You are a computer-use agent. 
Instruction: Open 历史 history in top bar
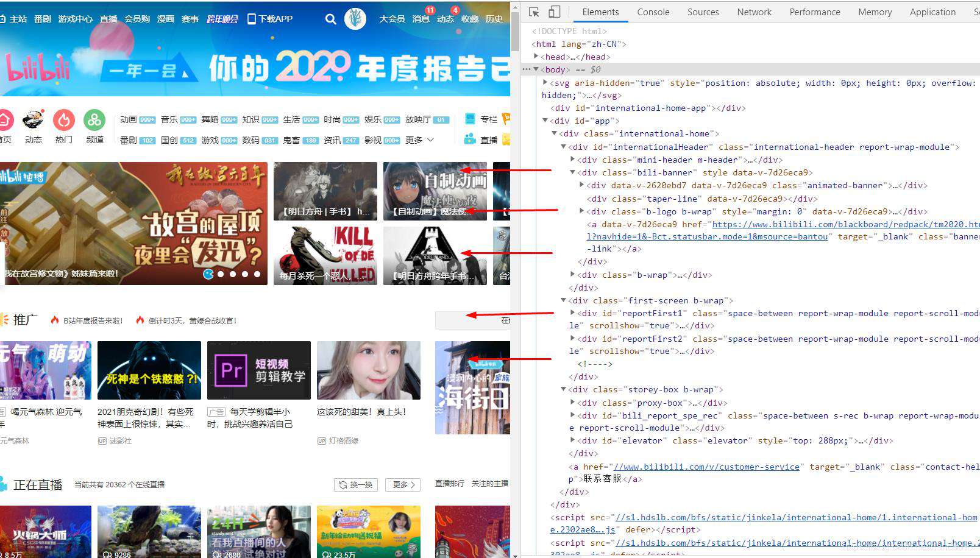point(494,19)
